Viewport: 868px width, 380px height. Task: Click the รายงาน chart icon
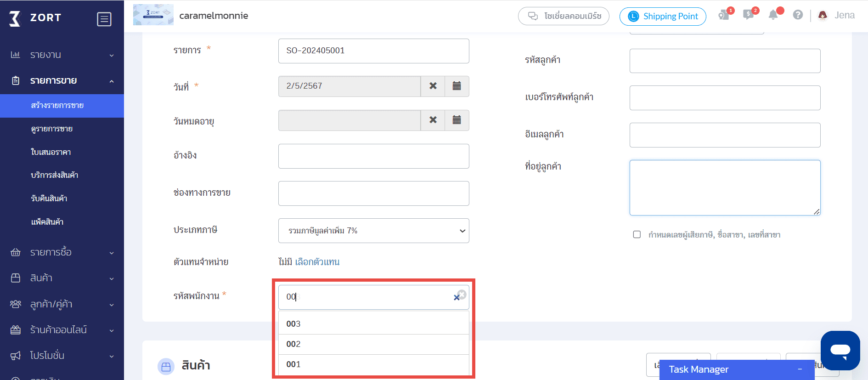(16, 55)
